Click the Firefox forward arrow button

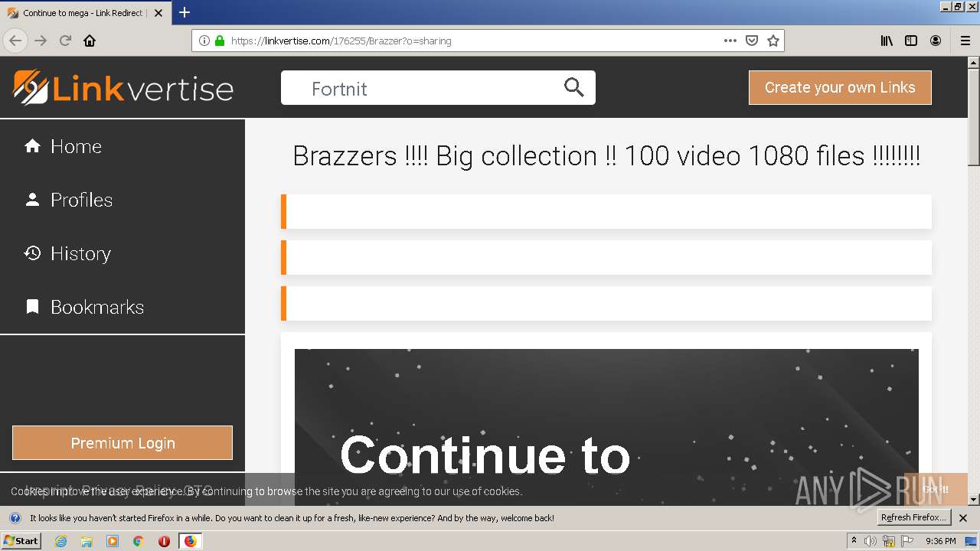point(41,41)
